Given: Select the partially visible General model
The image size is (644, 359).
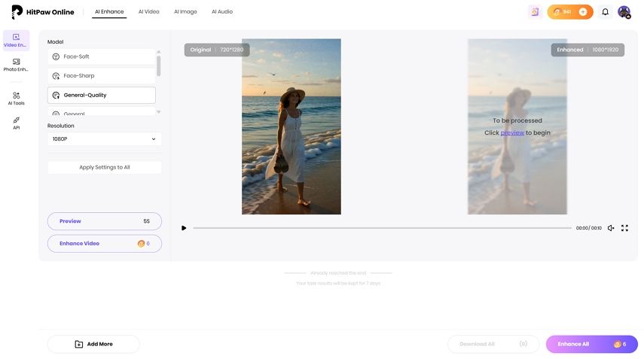Looking at the screenshot, I should pyautogui.click(x=102, y=112).
